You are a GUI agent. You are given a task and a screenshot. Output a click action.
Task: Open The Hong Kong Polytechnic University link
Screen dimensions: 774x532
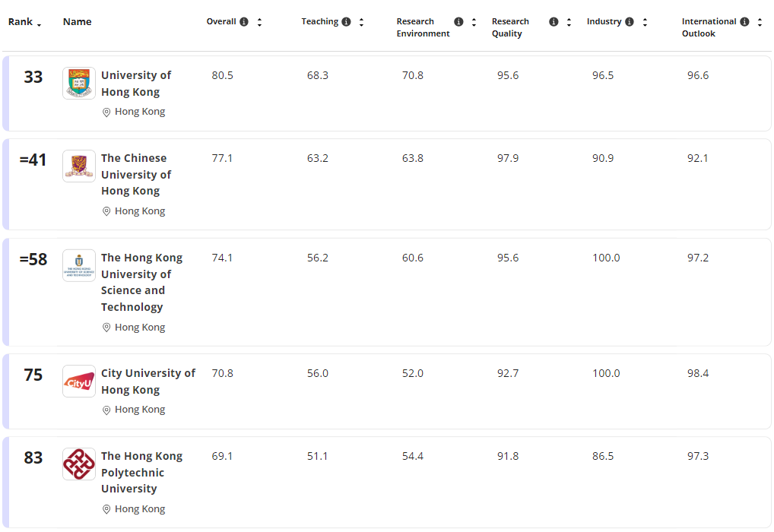[x=141, y=472]
